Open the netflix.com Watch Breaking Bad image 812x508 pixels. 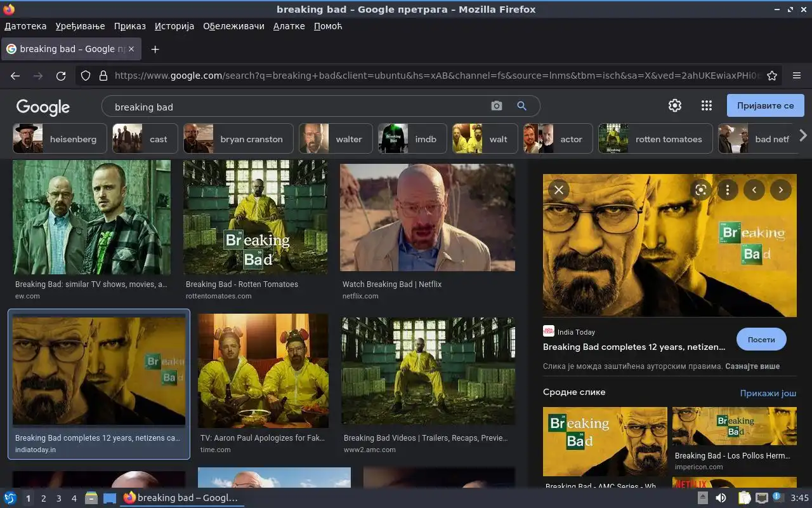pos(428,217)
